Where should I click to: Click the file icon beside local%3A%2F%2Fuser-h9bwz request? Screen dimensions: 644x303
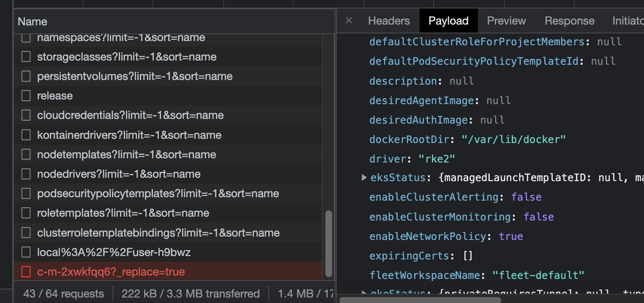(x=26, y=252)
